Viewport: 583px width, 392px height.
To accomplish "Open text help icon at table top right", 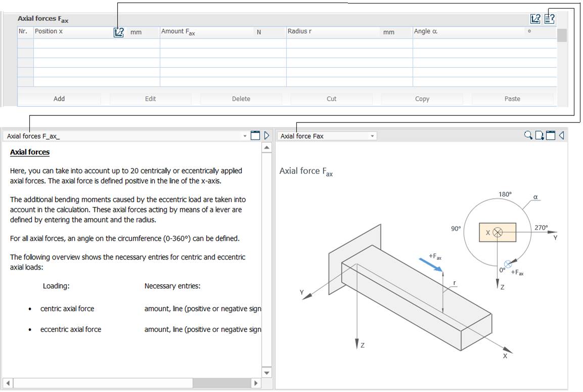I will tap(550, 19).
